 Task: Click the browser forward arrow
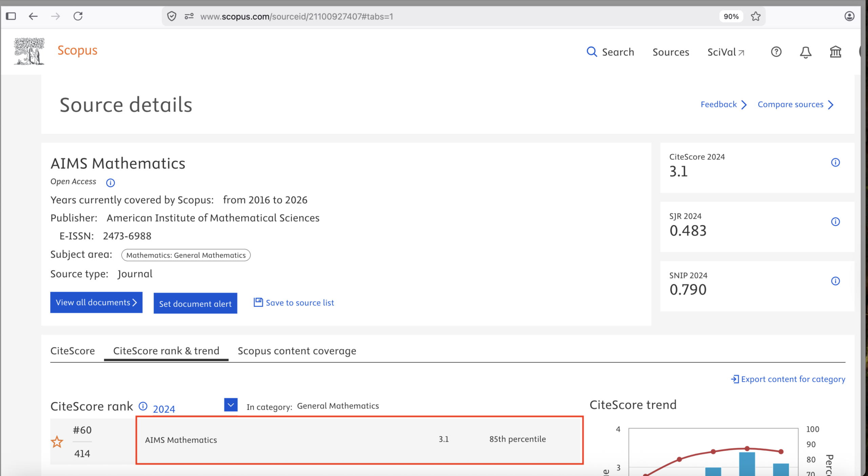(x=55, y=16)
